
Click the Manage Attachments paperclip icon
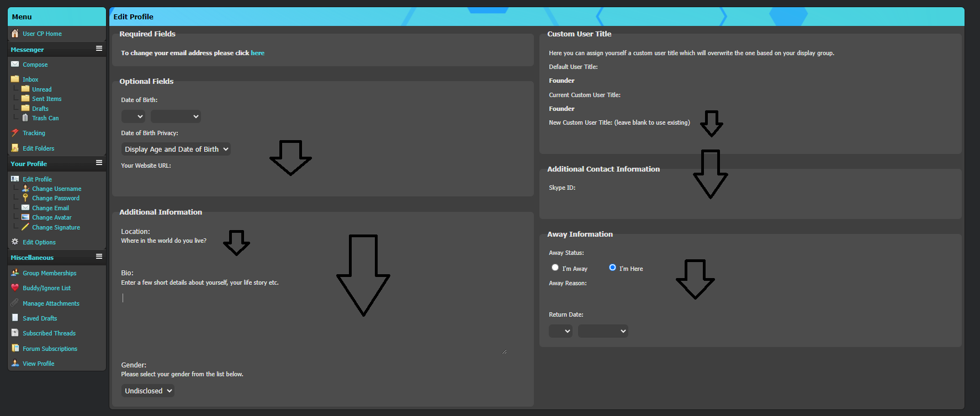[x=15, y=303]
